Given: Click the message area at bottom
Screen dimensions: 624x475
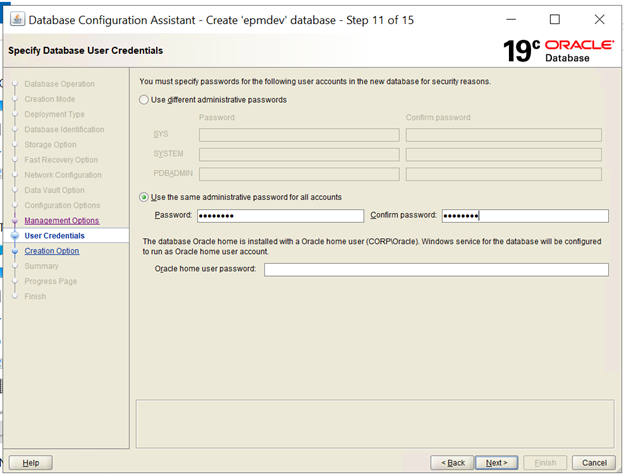Looking at the screenshot, I should click(375, 424).
